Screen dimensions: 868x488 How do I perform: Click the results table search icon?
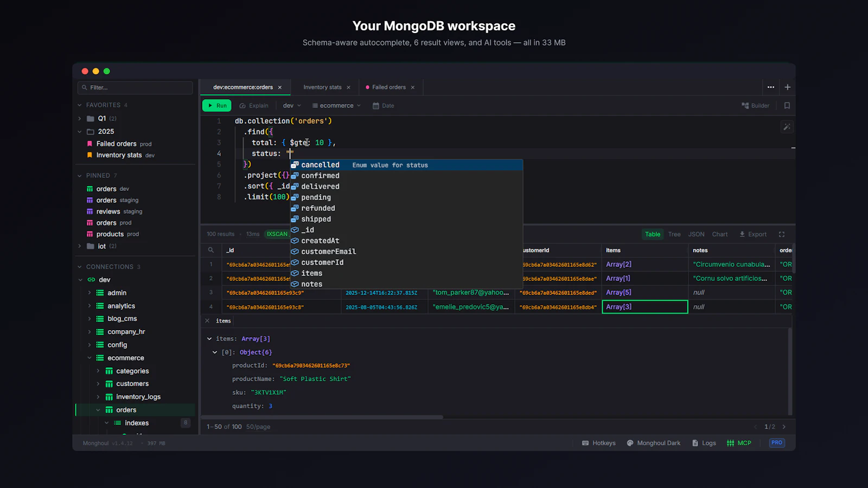click(211, 250)
